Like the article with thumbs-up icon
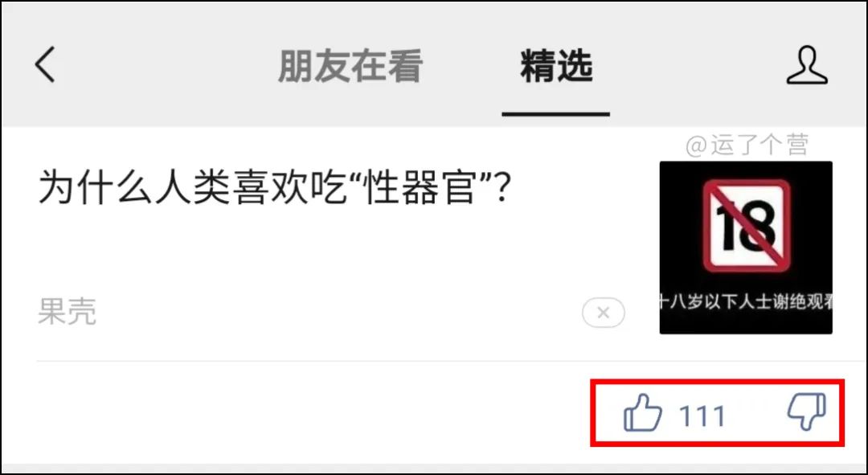The image size is (868, 475). 642,413
